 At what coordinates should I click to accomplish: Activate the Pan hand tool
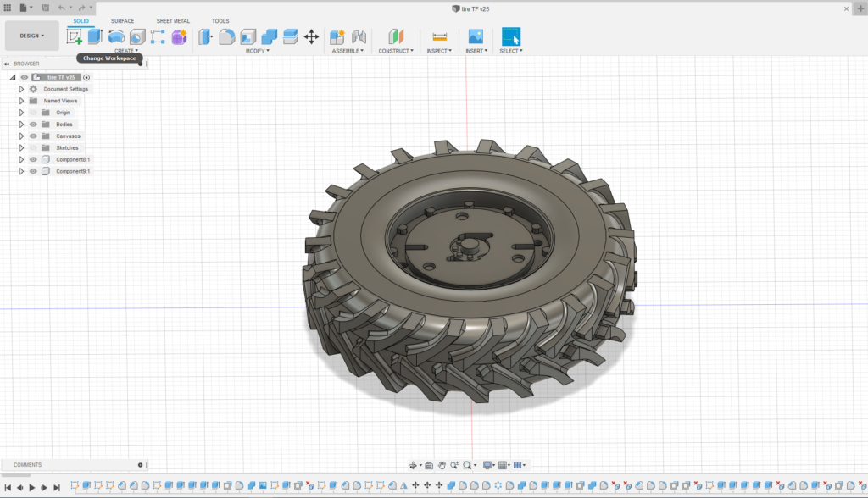(442, 465)
